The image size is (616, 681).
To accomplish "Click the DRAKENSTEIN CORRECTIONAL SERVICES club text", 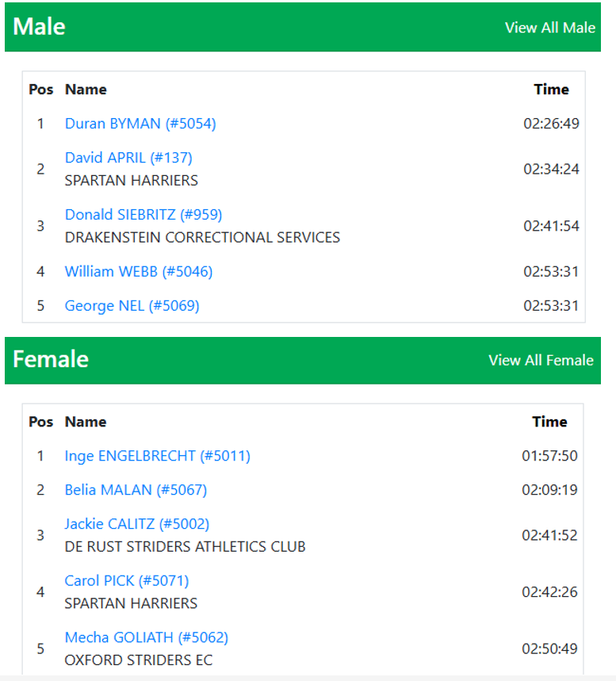I will [x=202, y=238].
